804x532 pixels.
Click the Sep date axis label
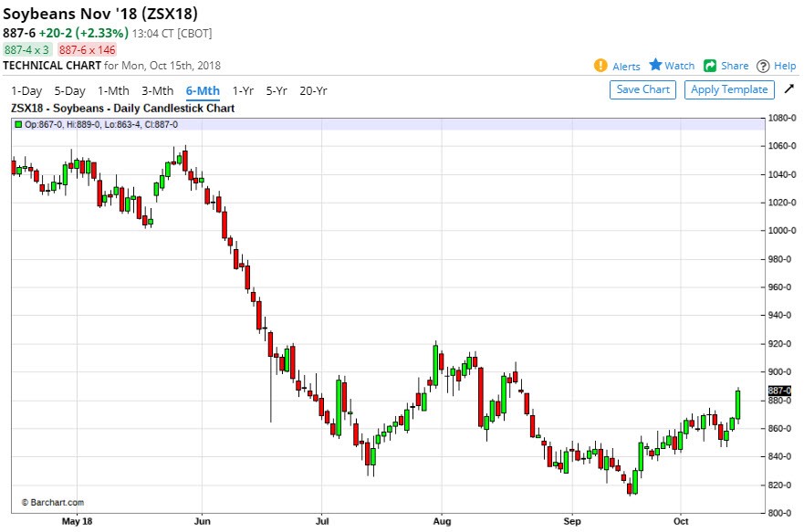pos(572,522)
